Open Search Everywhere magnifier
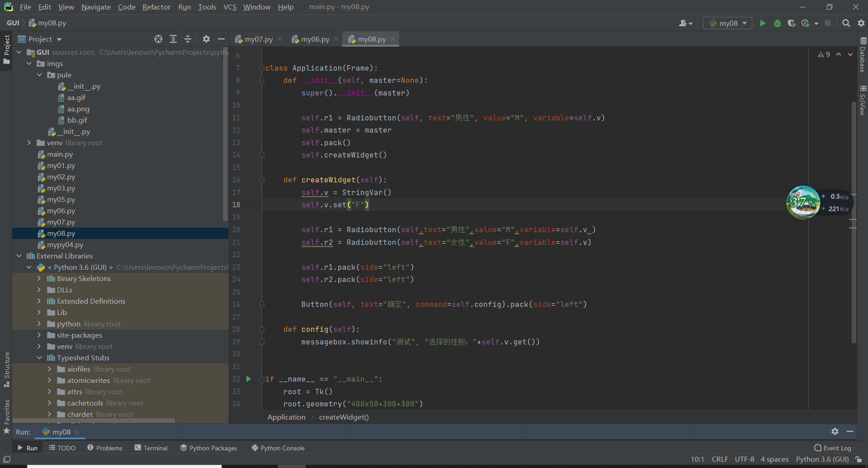Viewport: 868px width, 468px height. click(846, 23)
